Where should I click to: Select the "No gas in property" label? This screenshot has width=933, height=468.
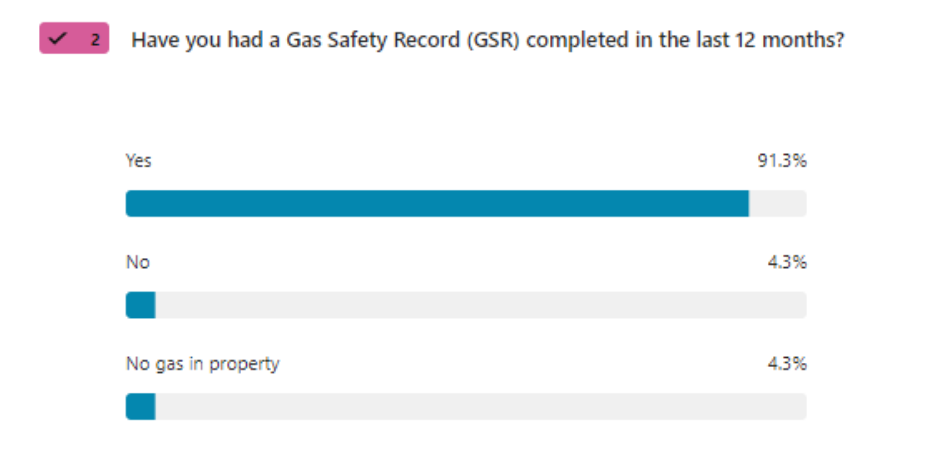[202, 364]
